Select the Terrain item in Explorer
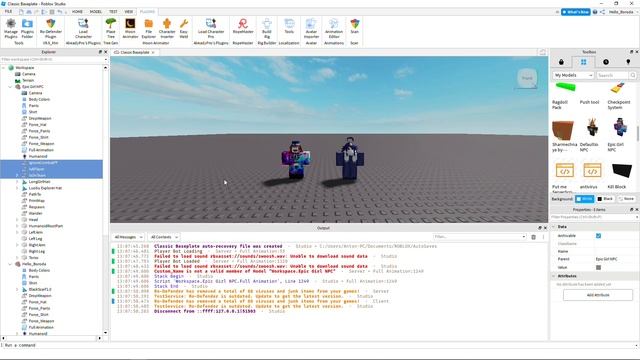 [x=28, y=80]
